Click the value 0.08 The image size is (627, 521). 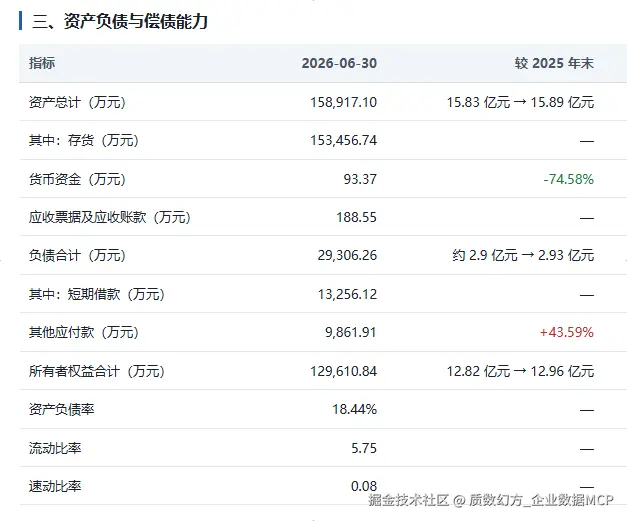(364, 486)
